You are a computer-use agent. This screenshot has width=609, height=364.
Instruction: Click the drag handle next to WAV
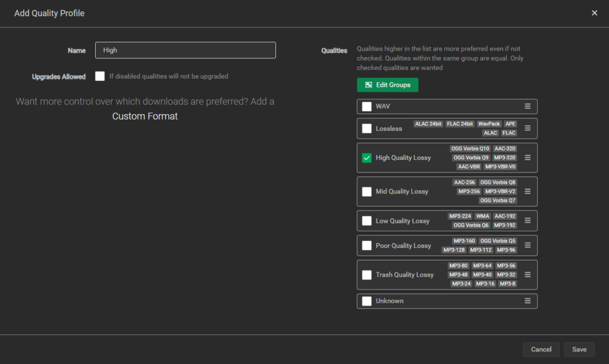(x=528, y=106)
